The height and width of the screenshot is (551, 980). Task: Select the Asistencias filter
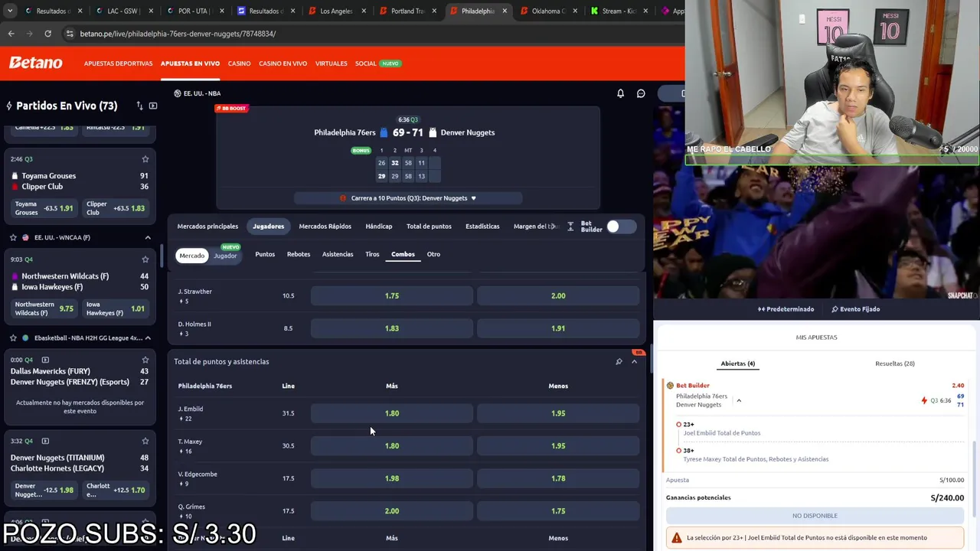coord(338,254)
